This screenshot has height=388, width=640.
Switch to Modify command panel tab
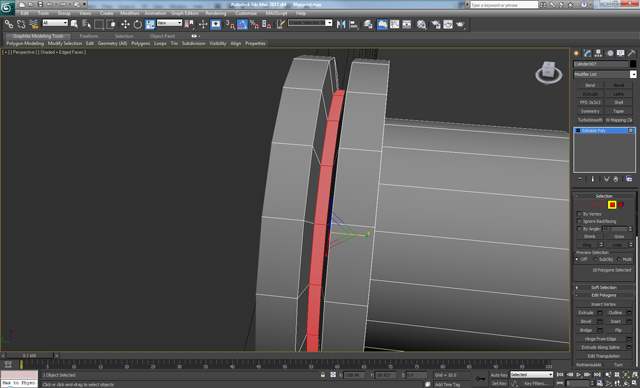tap(587, 53)
